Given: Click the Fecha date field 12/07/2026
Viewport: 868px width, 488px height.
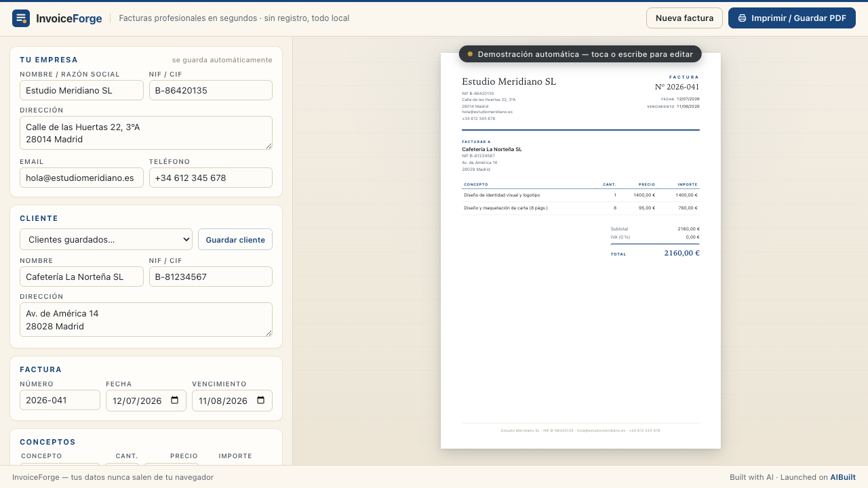Looking at the screenshot, I should (146, 401).
